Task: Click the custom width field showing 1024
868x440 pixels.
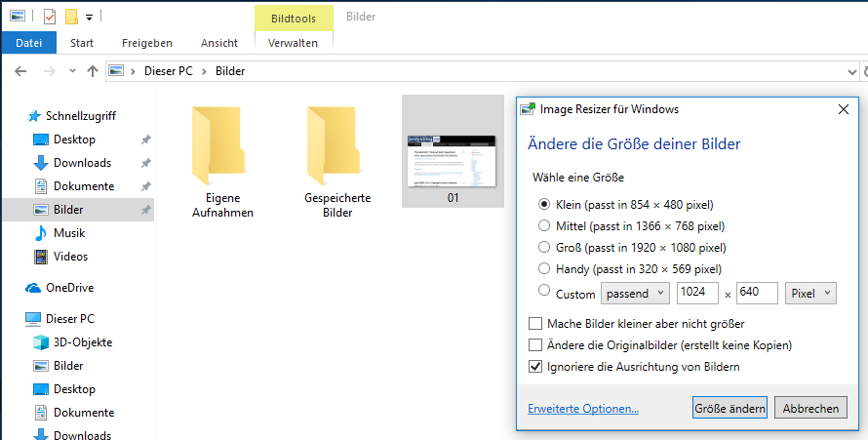Action: (x=697, y=293)
